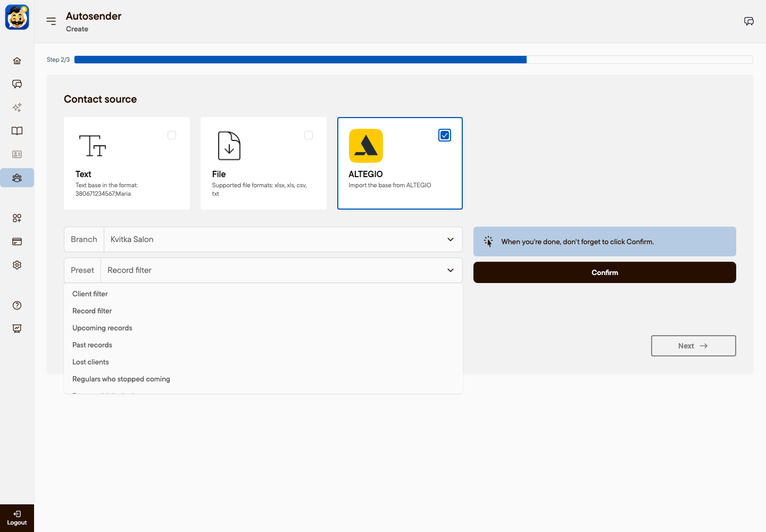Viewport: 766px width, 532px height.
Task: Click the File contact source card title
Action: pos(219,174)
